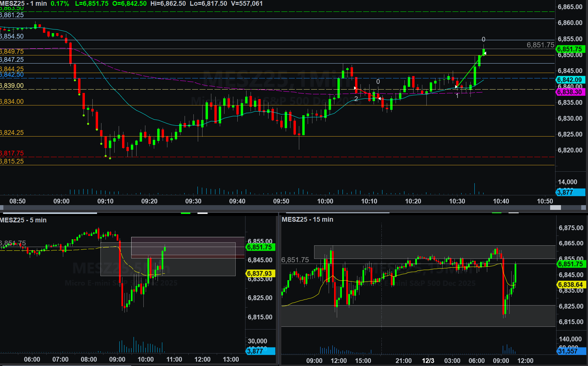Viewport: 588px width, 366px height.
Task: Select the MESZ25 - 15 min chart title
Action: coord(307,219)
